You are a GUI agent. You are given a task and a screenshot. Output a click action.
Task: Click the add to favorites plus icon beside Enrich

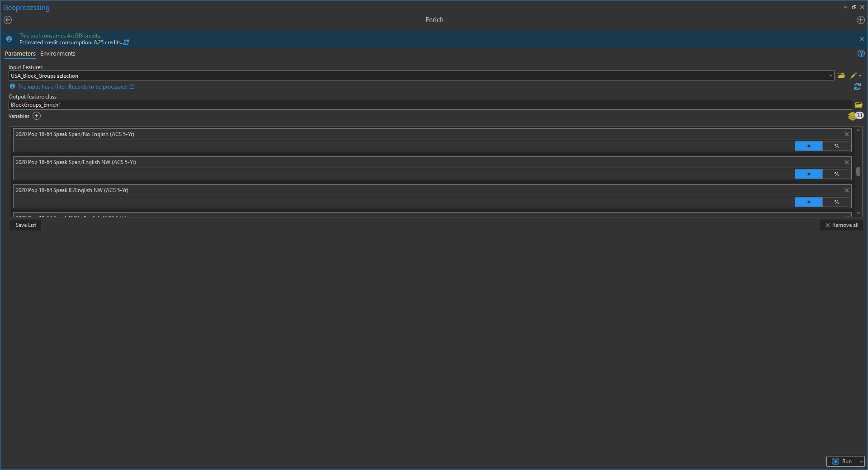pos(861,20)
